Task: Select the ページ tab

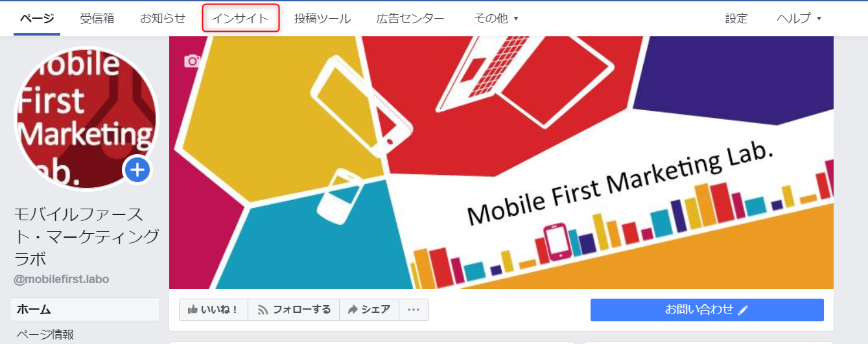Action: tap(37, 19)
